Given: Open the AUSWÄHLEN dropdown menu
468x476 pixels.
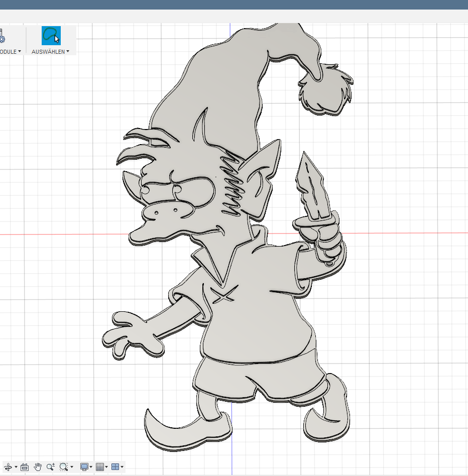Looking at the screenshot, I should (50, 52).
